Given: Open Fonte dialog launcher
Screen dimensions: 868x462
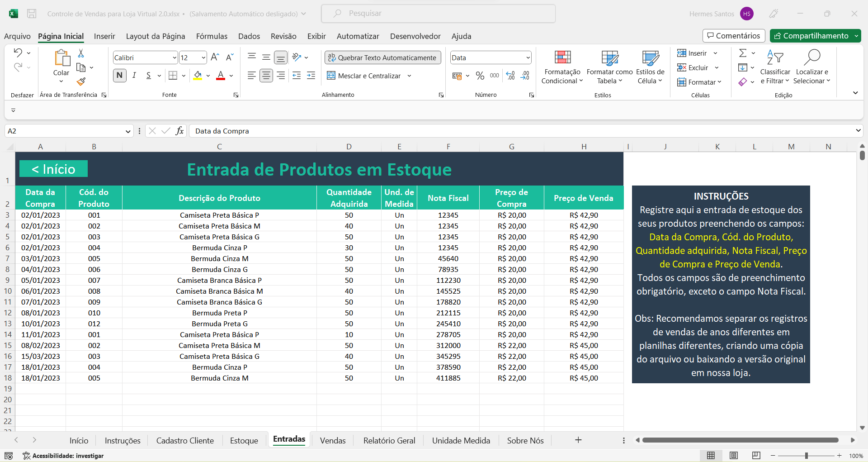Looking at the screenshot, I should (236, 95).
